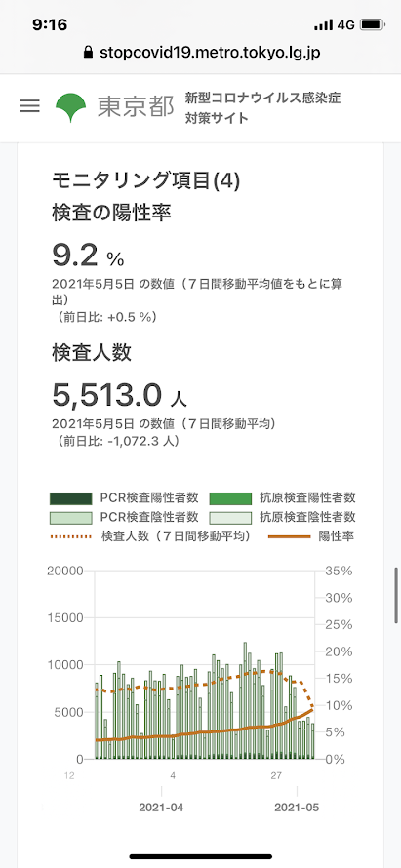Hide the 陽性率 line in chart

311,536
